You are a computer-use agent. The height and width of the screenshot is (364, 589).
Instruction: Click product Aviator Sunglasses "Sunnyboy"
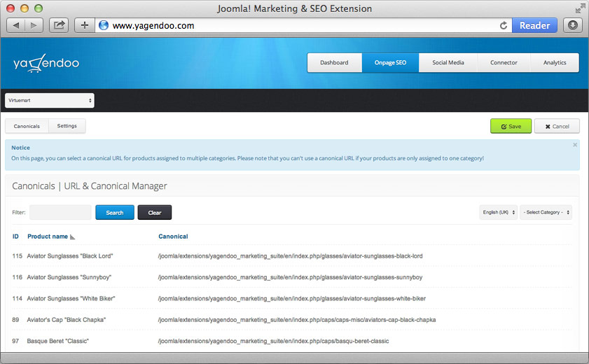click(x=69, y=277)
